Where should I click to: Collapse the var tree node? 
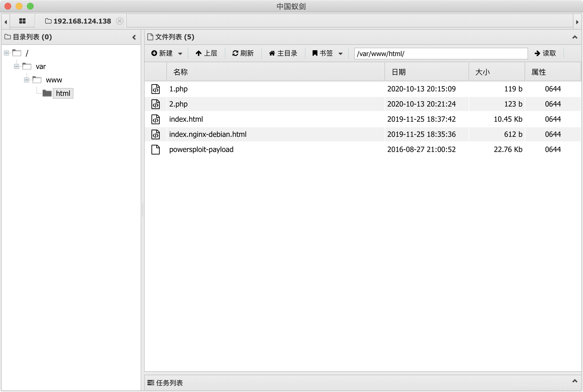point(17,66)
